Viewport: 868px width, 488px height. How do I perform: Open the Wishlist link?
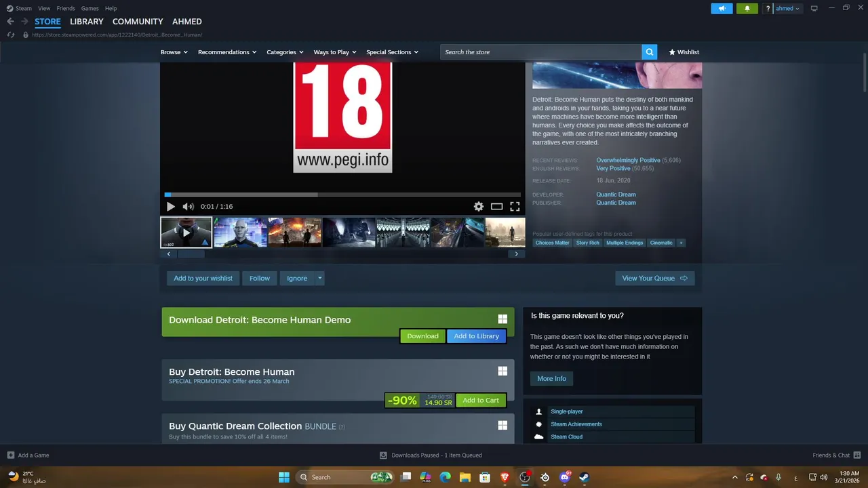click(684, 52)
